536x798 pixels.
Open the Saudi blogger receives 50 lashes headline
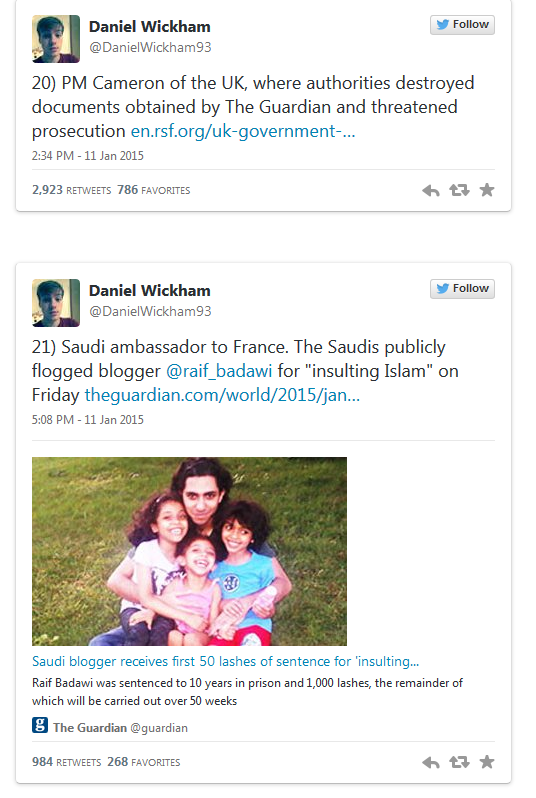click(225, 661)
